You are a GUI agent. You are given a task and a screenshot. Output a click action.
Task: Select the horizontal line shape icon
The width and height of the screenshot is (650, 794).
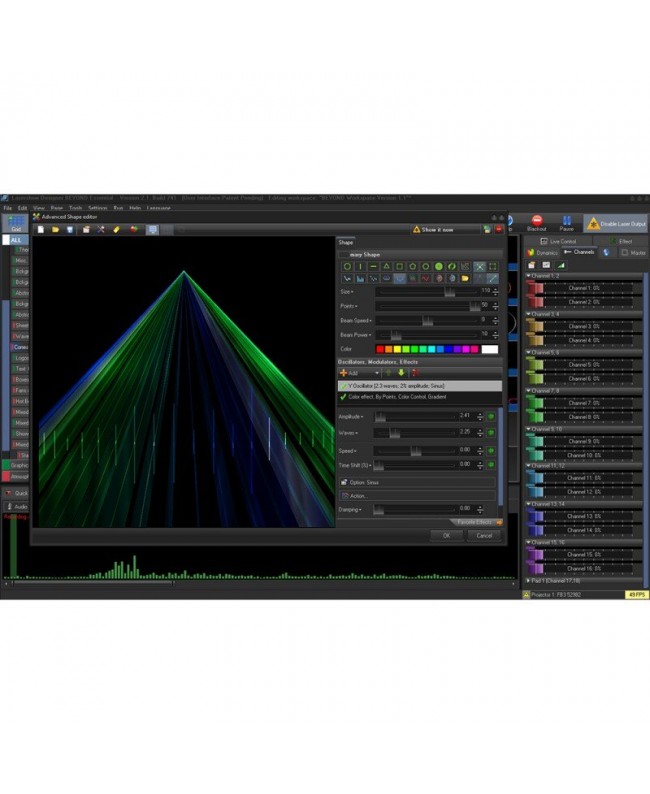click(x=374, y=266)
